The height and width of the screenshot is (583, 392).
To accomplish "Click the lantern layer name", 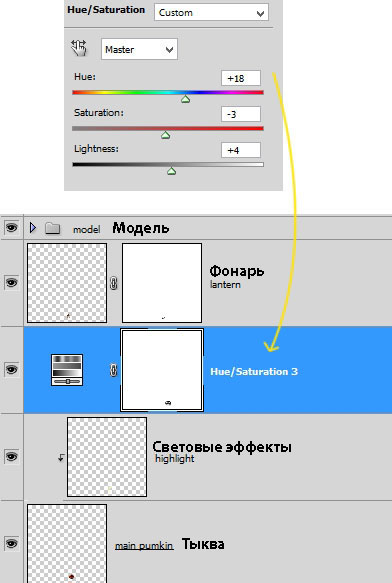I will click(225, 285).
